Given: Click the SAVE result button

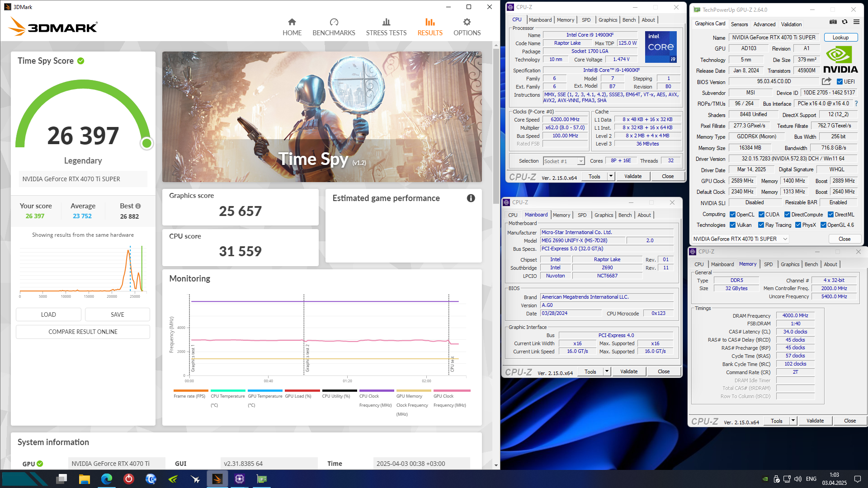Looking at the screenshot, I should (x=117, y=314).
